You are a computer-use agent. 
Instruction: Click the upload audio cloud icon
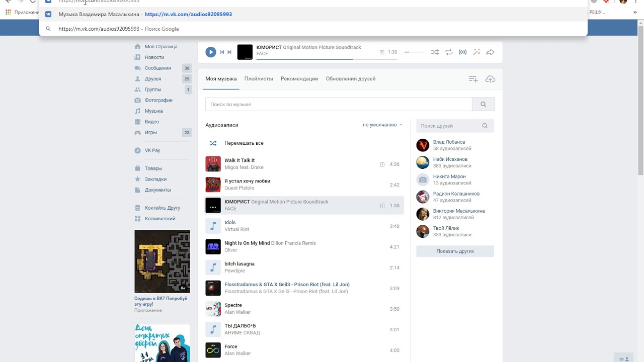coord(490,79)
